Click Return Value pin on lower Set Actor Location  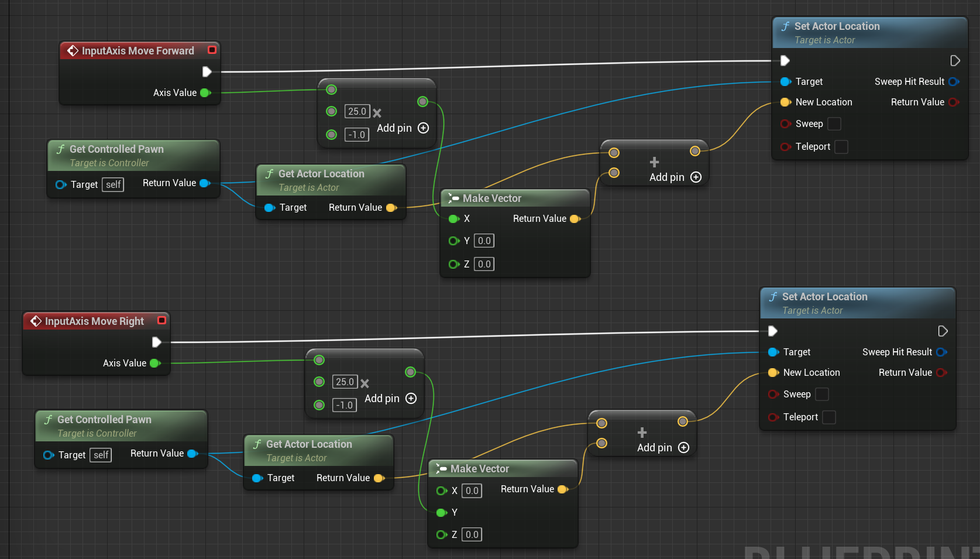coord(941,373)
